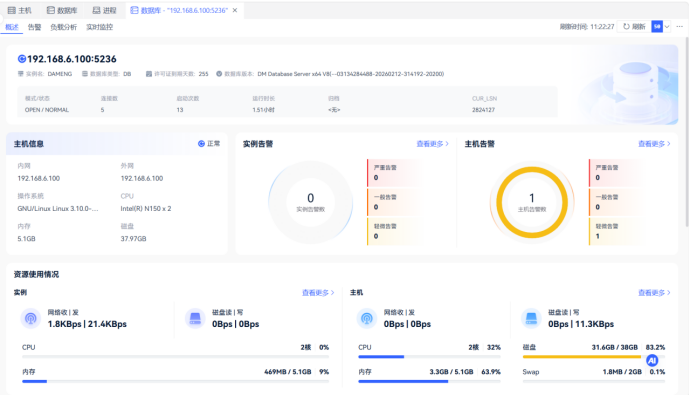The image size is (691, 395).
Task: Switch to the 负载分析 sub-tab
Action: click(63, 27)
